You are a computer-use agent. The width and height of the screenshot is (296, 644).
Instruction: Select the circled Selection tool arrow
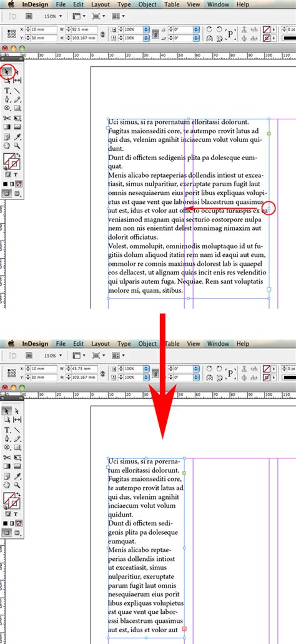[x=7, y=71]
